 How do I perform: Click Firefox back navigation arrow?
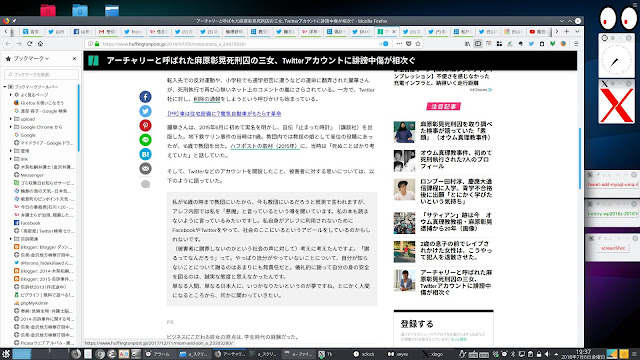[x=8, y=44]
